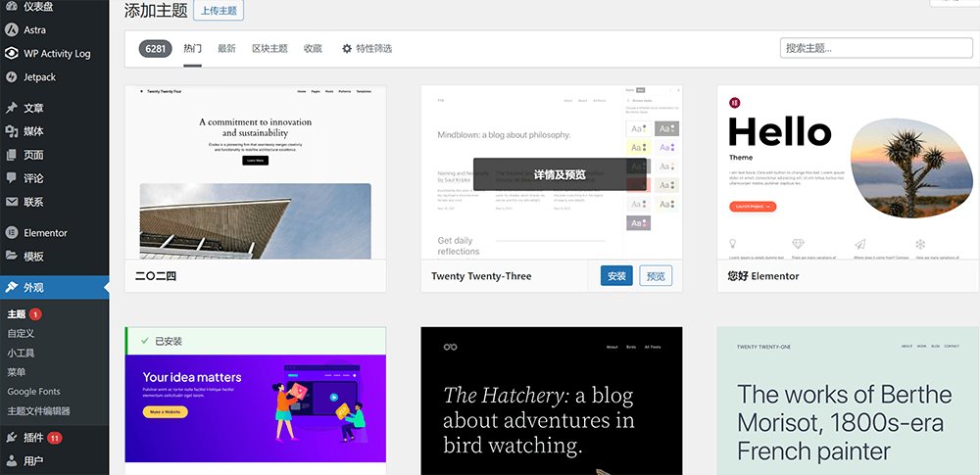Click the 您好 Elementor theme name
The height and width of the screenshot is (475, 980).
pos(763,276)
